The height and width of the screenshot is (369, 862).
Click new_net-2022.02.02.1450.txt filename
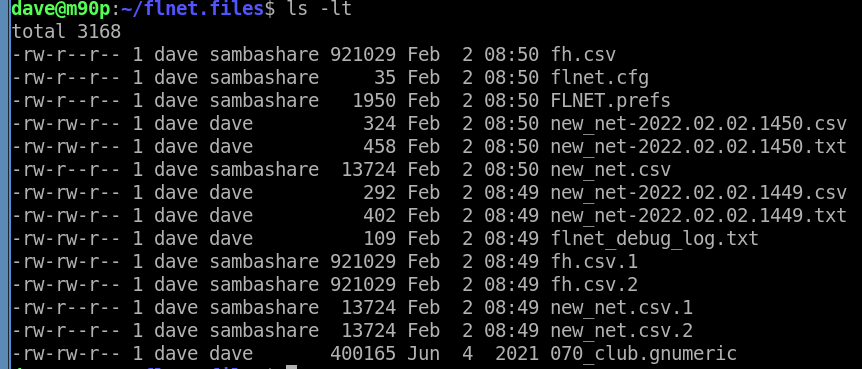[698, 147]
